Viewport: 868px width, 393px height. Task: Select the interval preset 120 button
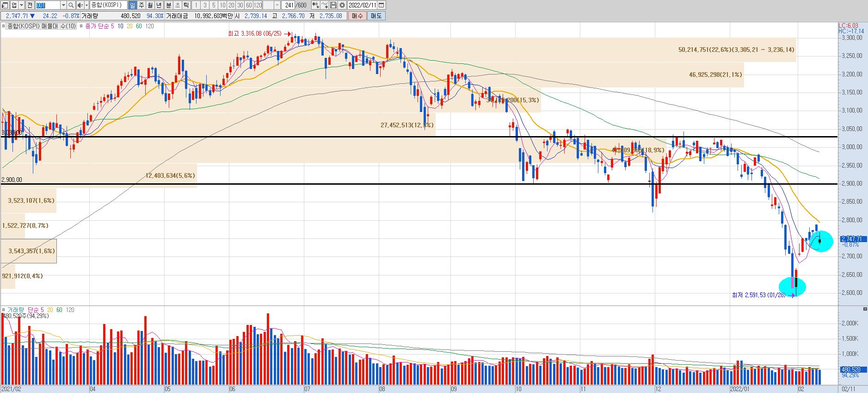point(258,5)
